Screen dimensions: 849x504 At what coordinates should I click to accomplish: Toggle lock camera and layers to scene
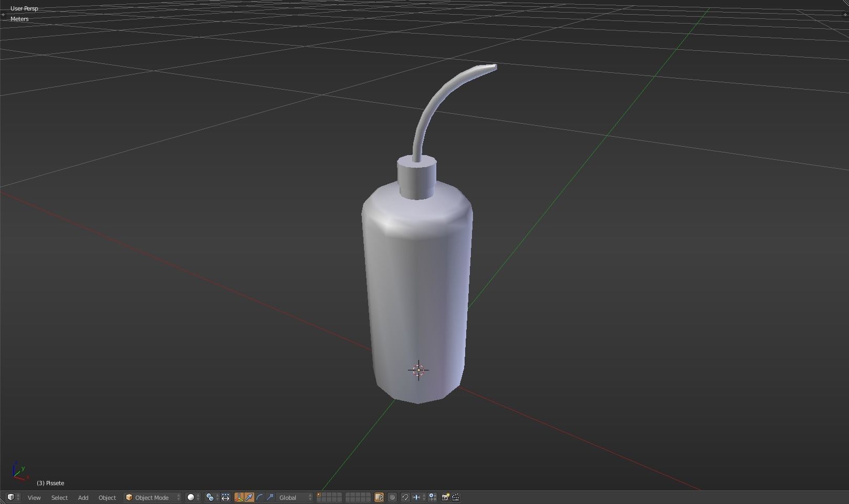coord(379,497)
